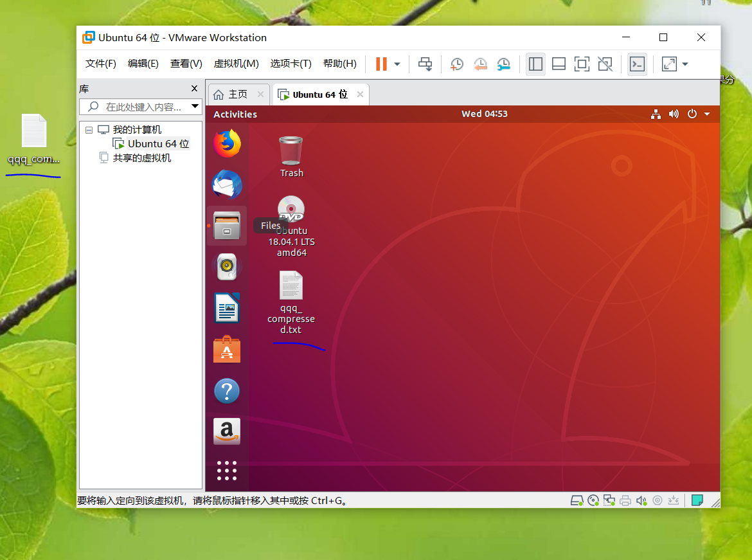The height and width of the screenshot is (560, 752).
Task: Open Ubuntu Software from the dock
Action: (x=227, y=349)
